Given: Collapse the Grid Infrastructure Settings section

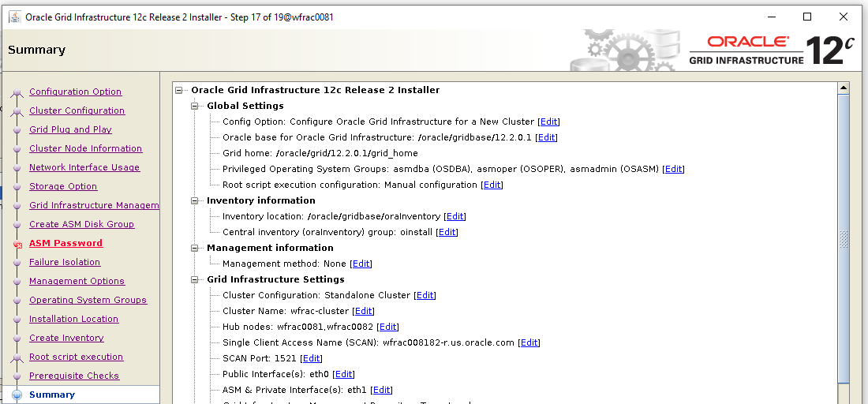Looking at the screenshot, I should coord(194,279).
